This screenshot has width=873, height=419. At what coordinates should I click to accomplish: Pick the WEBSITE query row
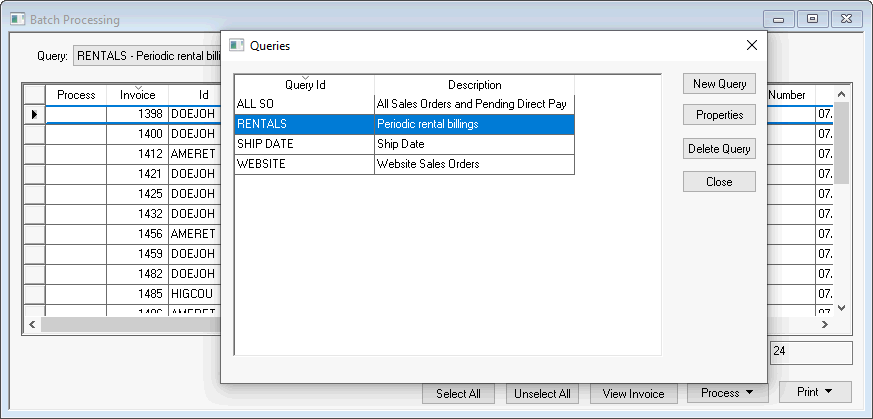[x=304, y=164]
